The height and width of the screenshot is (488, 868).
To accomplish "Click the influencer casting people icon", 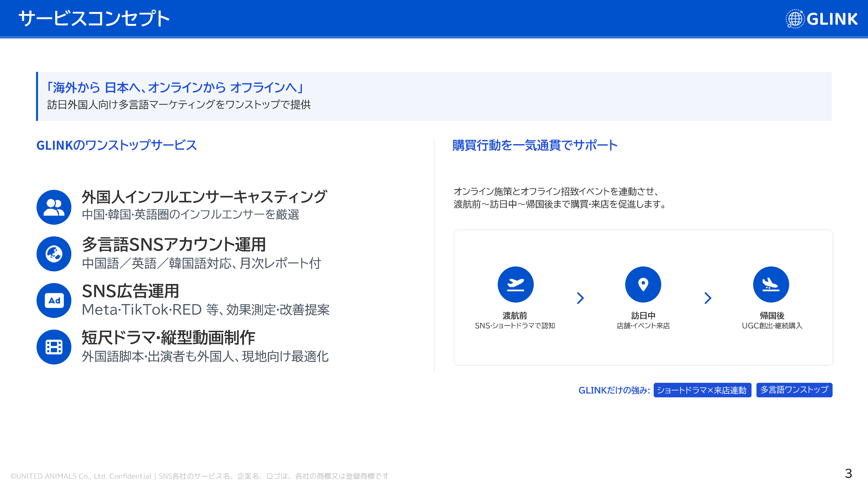I will [54, 207].
